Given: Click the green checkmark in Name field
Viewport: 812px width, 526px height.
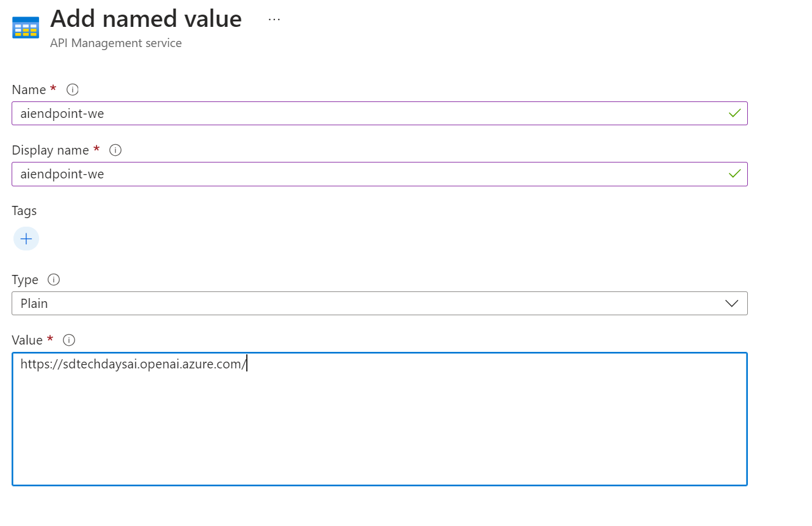Looking at the screenshot, I should point(734,113).
